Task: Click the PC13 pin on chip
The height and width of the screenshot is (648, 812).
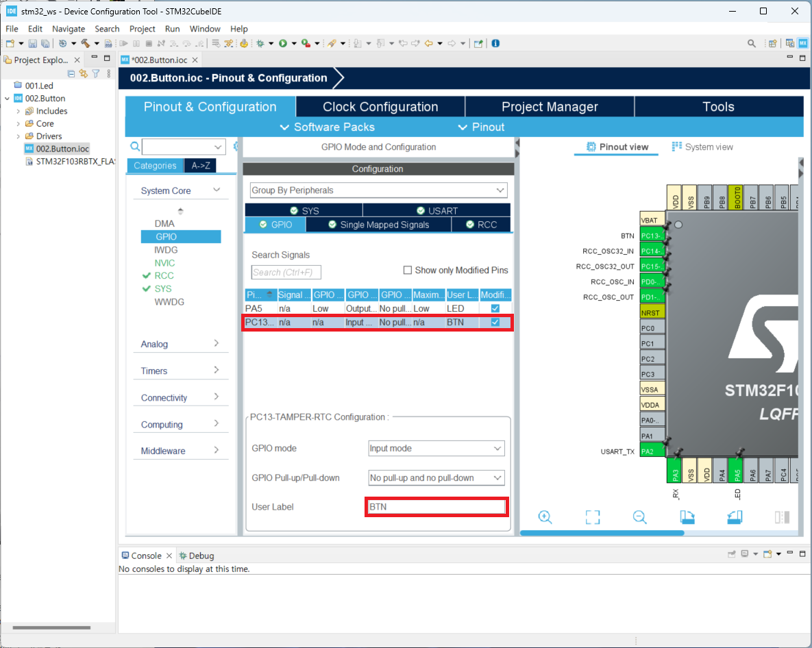Action: [x=652, y=236]
